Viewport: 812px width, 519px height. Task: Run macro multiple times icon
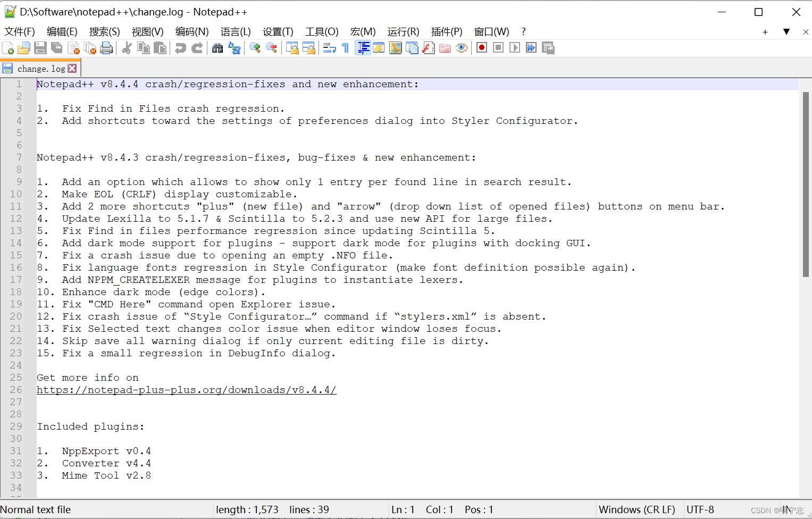[x=531, y=48]
